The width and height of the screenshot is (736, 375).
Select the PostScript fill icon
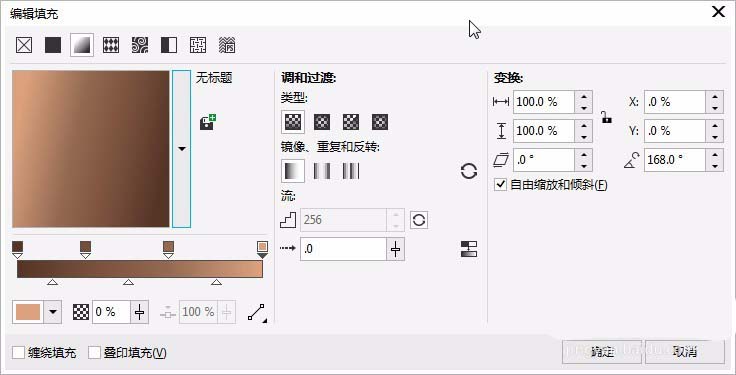click(x=227, y=45)
